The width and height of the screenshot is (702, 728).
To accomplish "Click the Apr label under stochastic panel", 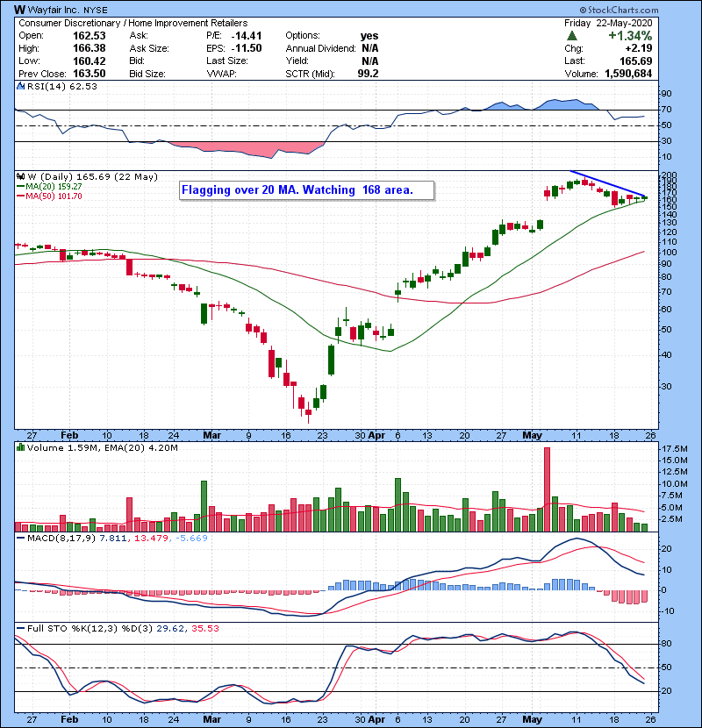I will coord(376,719).
